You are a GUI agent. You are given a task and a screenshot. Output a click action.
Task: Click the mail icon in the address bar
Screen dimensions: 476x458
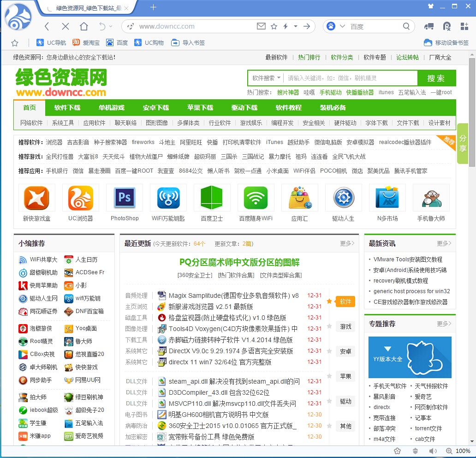tap(261, 26)
